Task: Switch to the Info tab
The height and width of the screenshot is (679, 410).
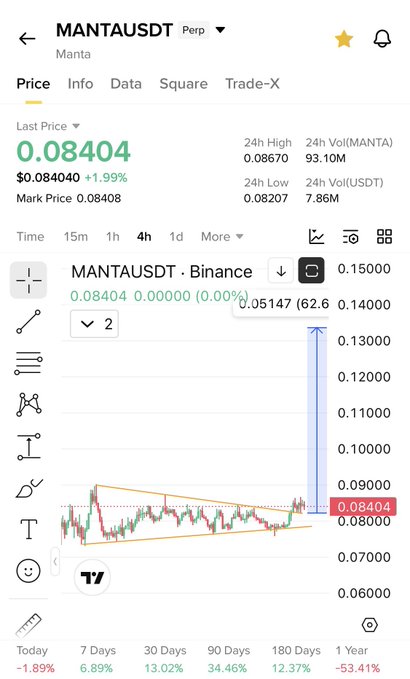Action: click(81, 84)
